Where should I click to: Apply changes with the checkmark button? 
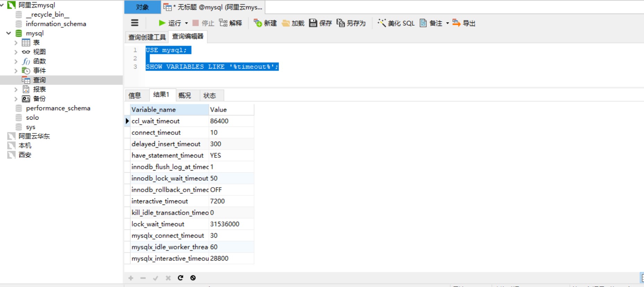coord(155,278)
